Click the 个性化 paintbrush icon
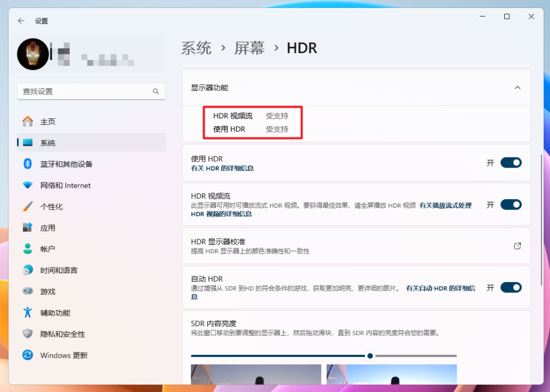The height and width of the screenshot is (392, 550). click(x=27, y=207)
